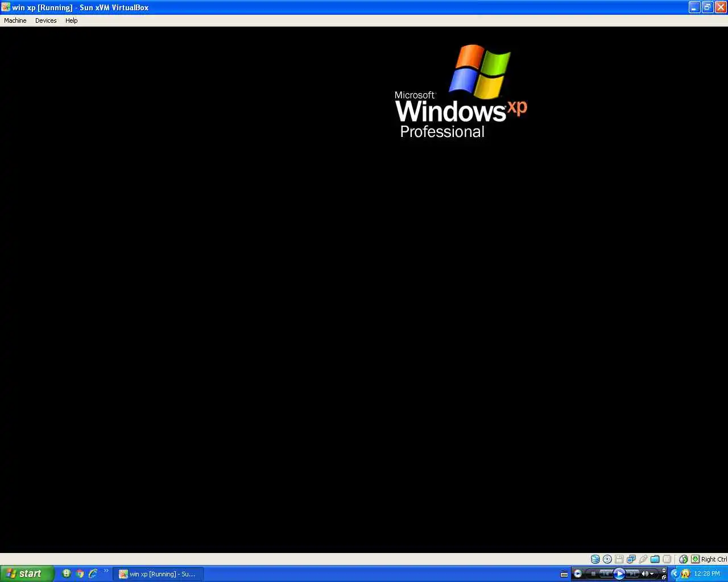
Task: Restore down the VirtualBox window
Action: pyautogui.click(x=708, y=7)
